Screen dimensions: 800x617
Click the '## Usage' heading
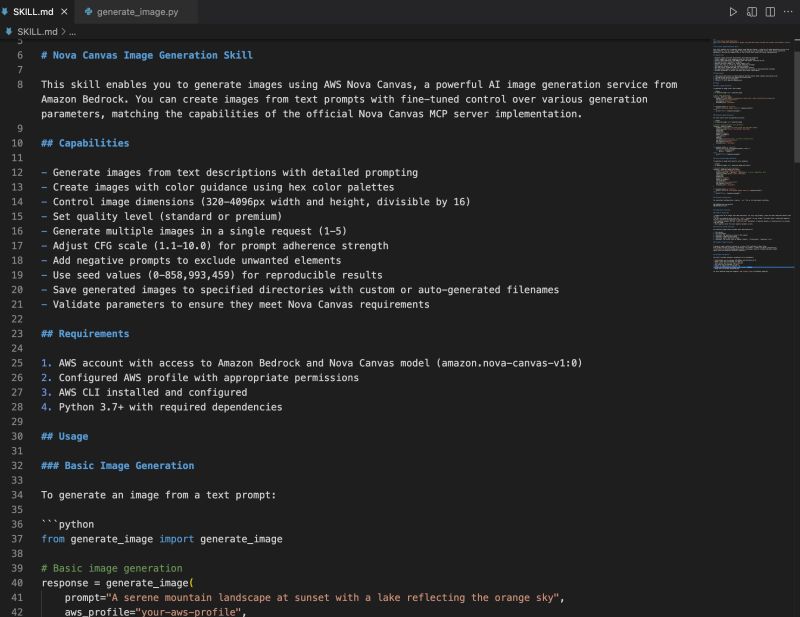point(65,436)
